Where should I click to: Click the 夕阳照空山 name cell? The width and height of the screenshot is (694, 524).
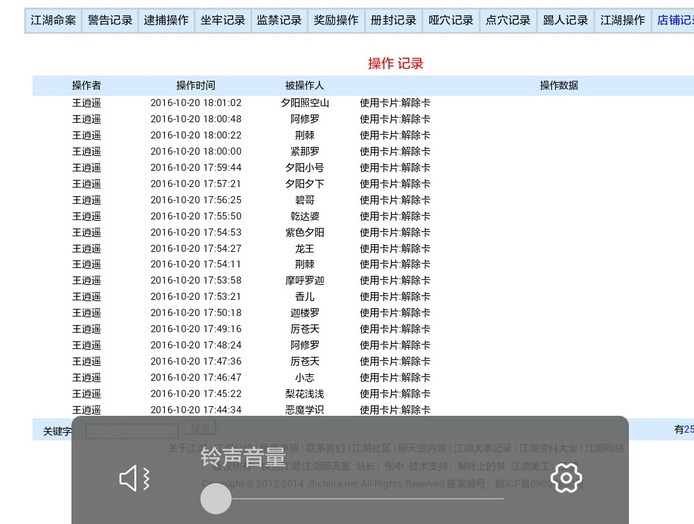(x=305, y=103)
